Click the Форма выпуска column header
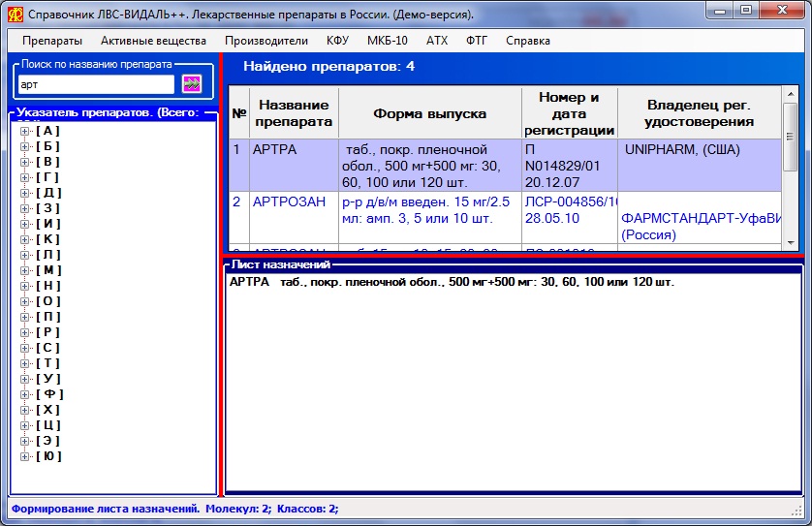Image resolution: width=812 pixels, height=527 pixels. coord(430,113)
